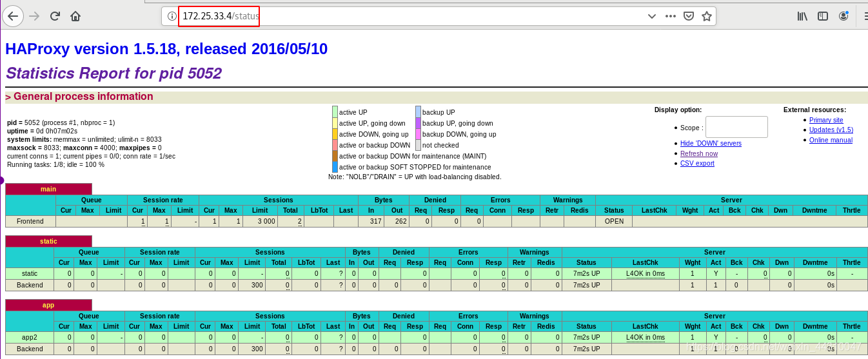Open the Updates (v1.5) link
Image resolution: width=868 pixels, height=359 pixels.
click(x=831, y=130)
